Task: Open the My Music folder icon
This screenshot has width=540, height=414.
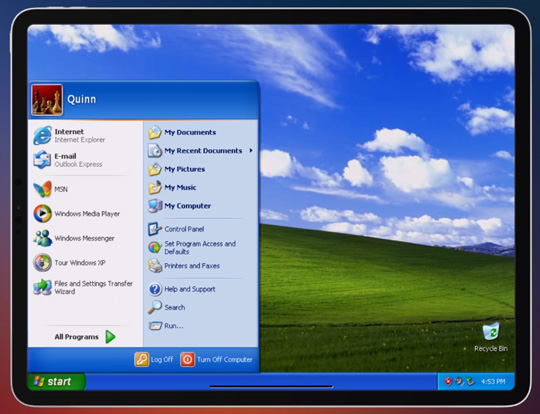Action: point(155,187)
